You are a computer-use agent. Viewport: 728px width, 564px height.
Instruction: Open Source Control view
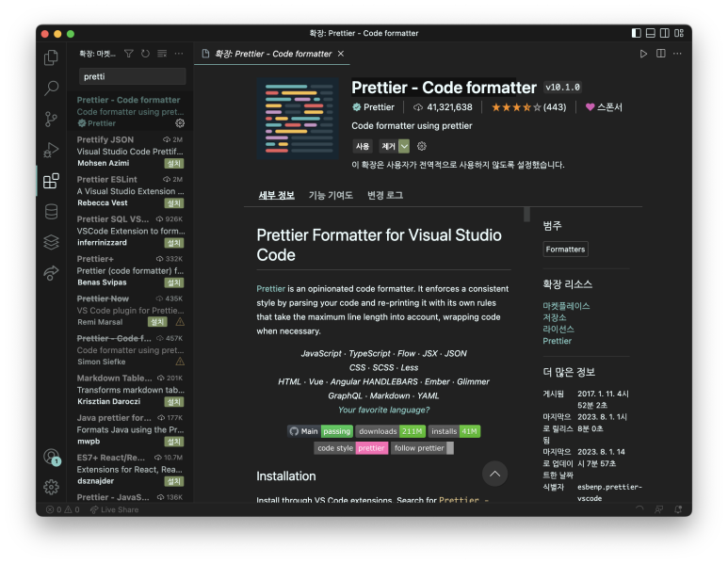click(51, 119)
